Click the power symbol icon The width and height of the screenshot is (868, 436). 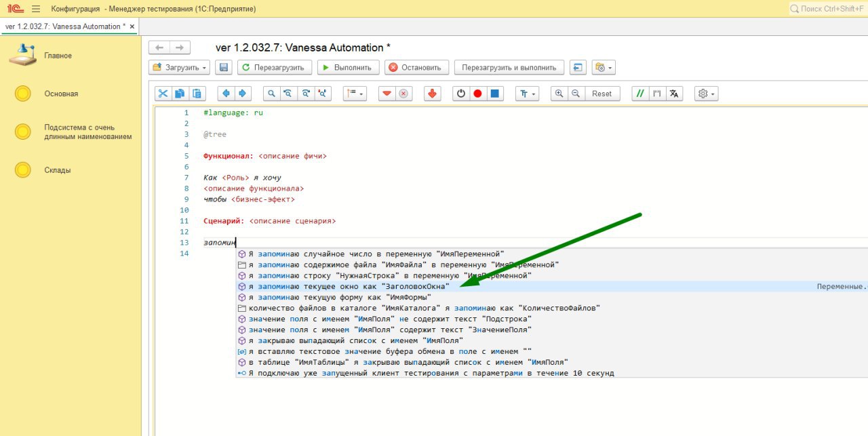461,94
